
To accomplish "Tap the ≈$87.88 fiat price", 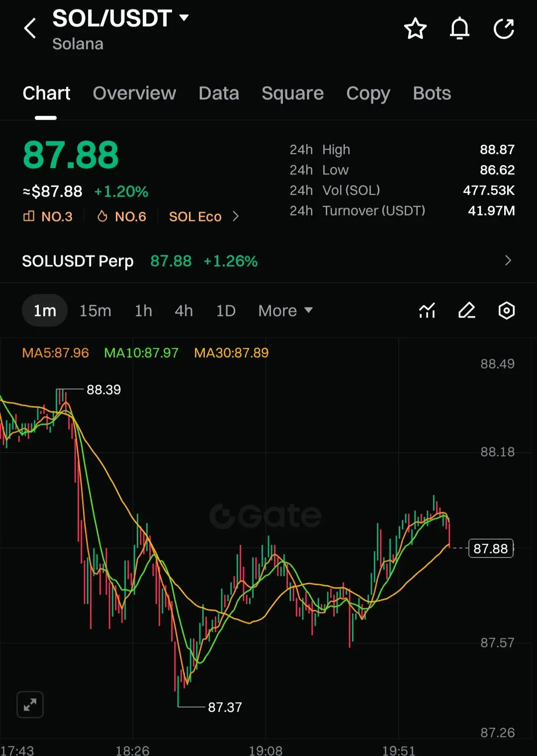I will [52, 191].
